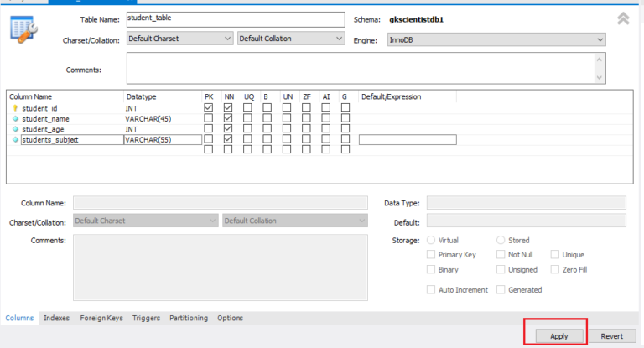Toggle PK checkbox for student_name row
The image size is (644, 348).
pos(208,119)
